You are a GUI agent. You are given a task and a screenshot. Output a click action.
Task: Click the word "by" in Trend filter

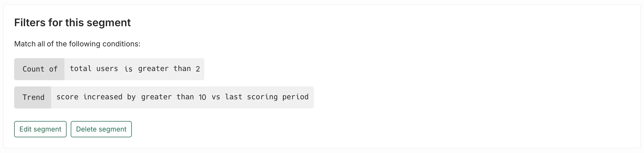131,97
